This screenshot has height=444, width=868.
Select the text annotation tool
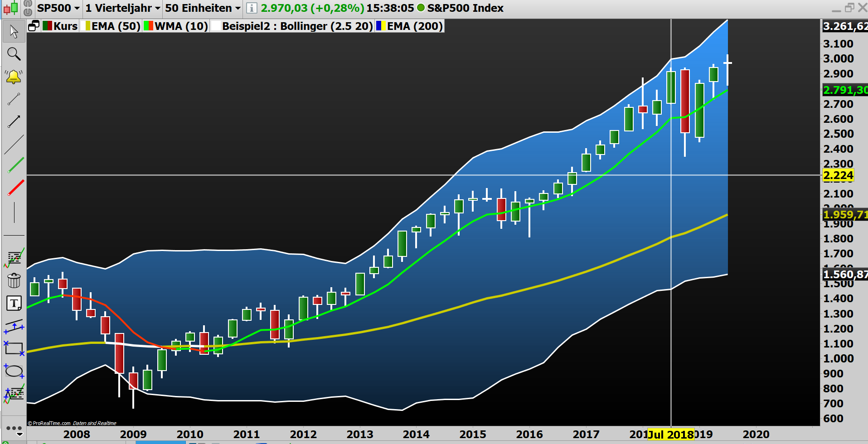pyautogui.click(x=14, y=304)
